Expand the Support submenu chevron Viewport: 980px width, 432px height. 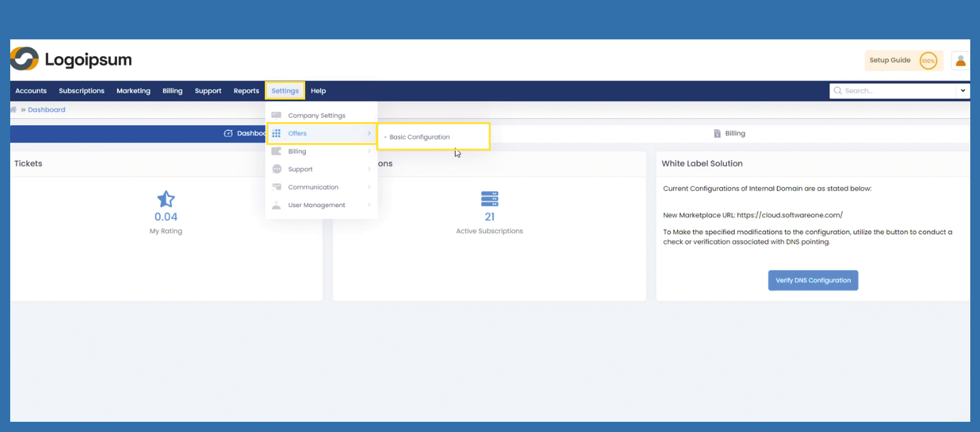369,169
